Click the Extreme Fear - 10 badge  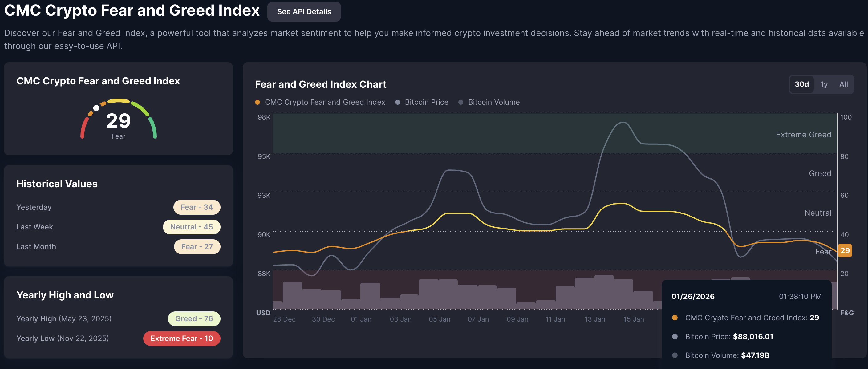[182, 338]
